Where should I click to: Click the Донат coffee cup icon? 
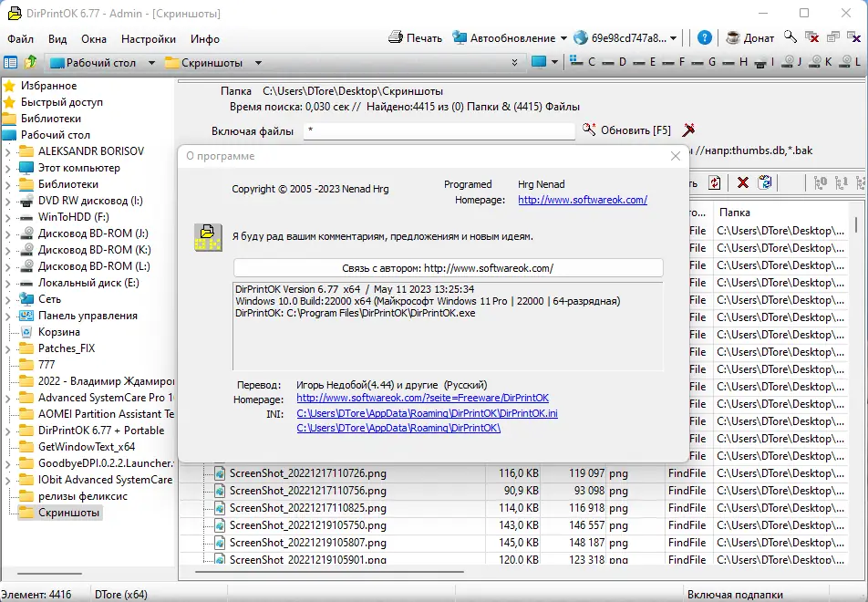click(733, 37)
